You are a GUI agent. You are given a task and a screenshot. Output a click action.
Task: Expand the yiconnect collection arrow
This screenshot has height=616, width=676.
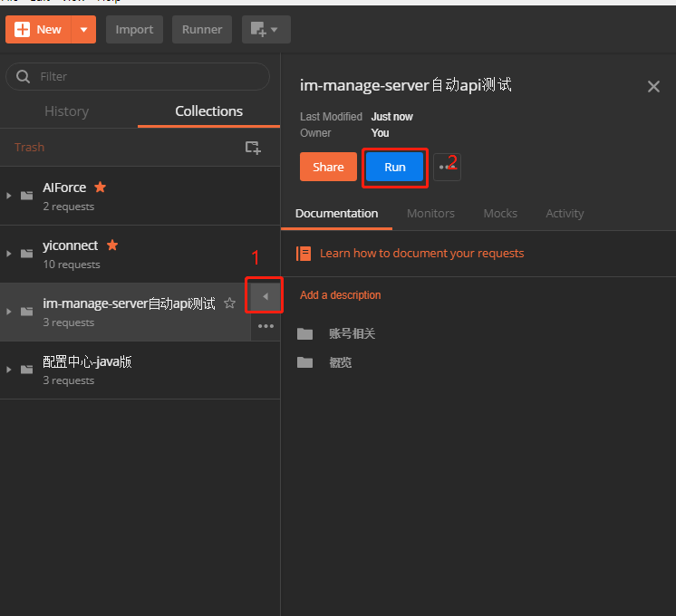[9, 254]
